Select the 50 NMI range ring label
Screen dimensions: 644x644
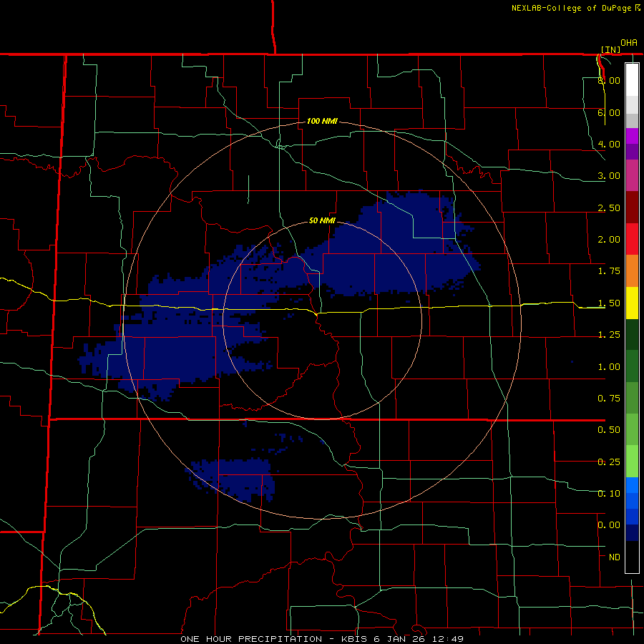[x=322, y=220]
